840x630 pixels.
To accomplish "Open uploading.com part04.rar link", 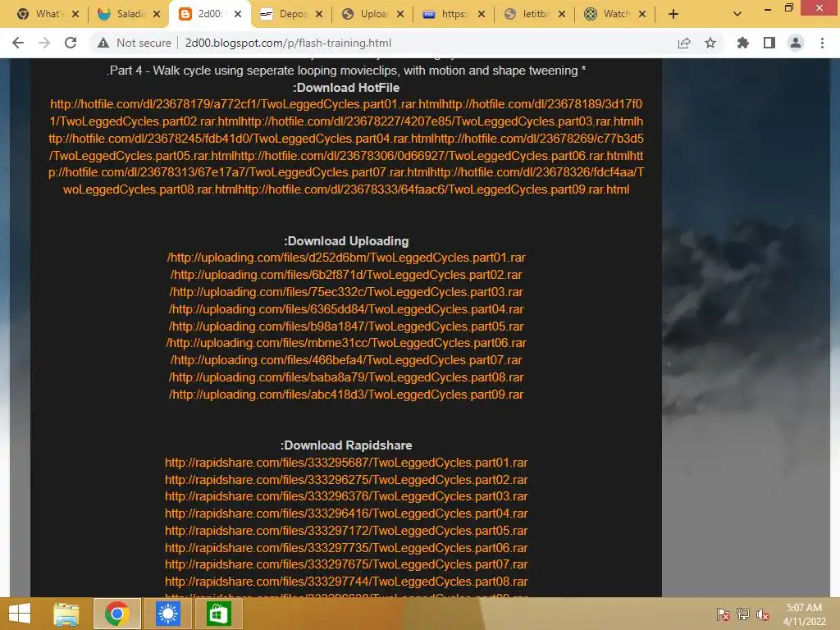I will point(346,309).
